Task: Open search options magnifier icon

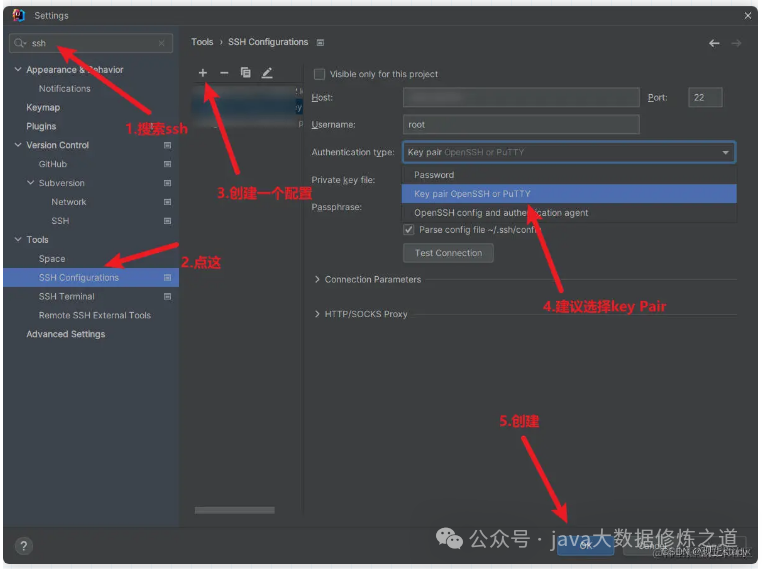Action: (x=19, y=43)
